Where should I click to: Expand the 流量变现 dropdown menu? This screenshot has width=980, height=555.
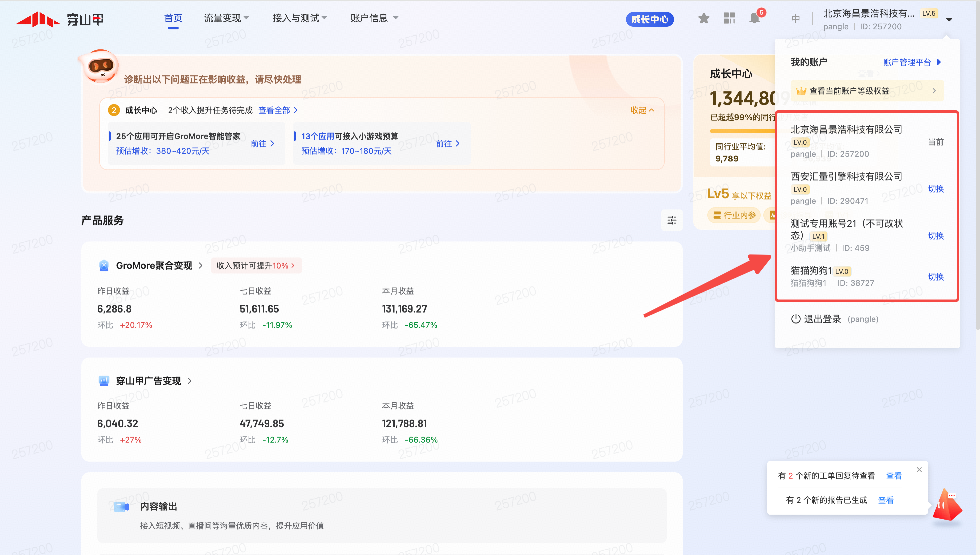click(x=227, y=18)
